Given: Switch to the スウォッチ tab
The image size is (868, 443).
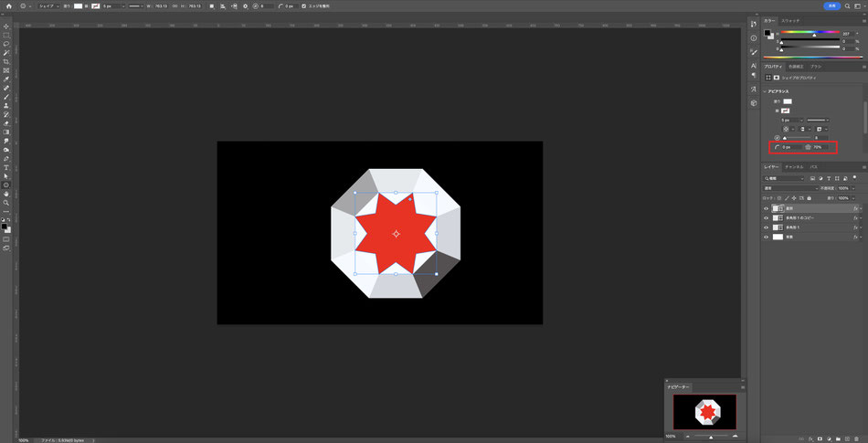Looking at the screenshot, I should pyautogui.click(x=790, y=20).
